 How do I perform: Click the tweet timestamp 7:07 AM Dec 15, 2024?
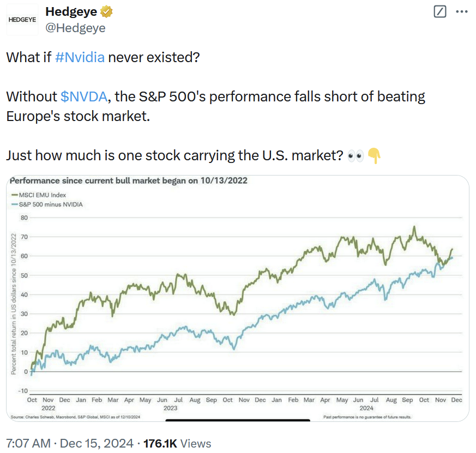click(70, 443)
